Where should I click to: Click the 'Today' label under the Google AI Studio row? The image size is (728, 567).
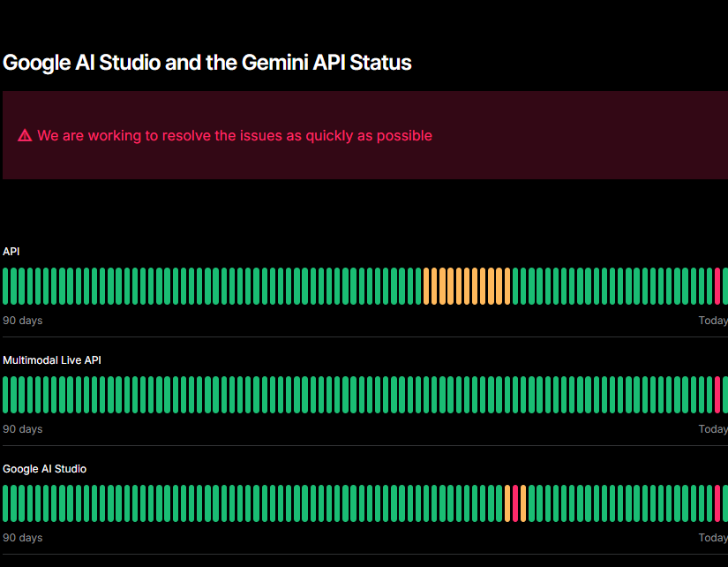[713, 538]
